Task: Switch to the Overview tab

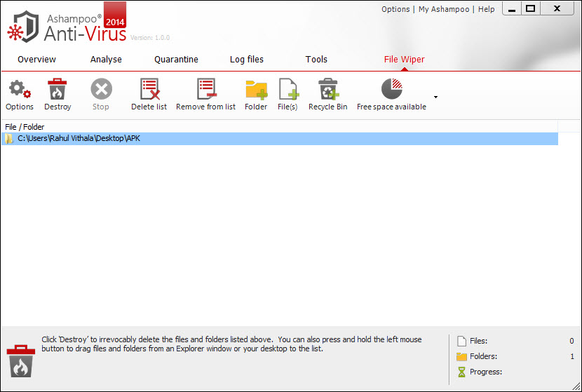Action: (36, 60)
